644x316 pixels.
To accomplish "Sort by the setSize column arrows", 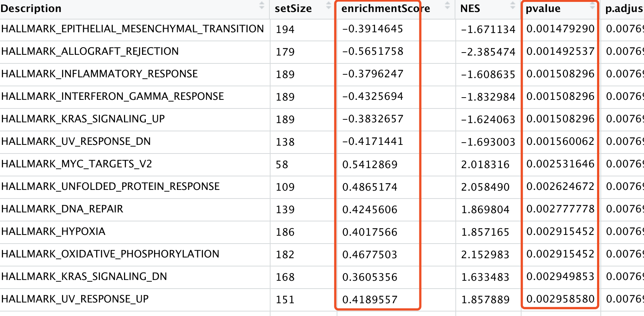I will (x=329, y=6).
